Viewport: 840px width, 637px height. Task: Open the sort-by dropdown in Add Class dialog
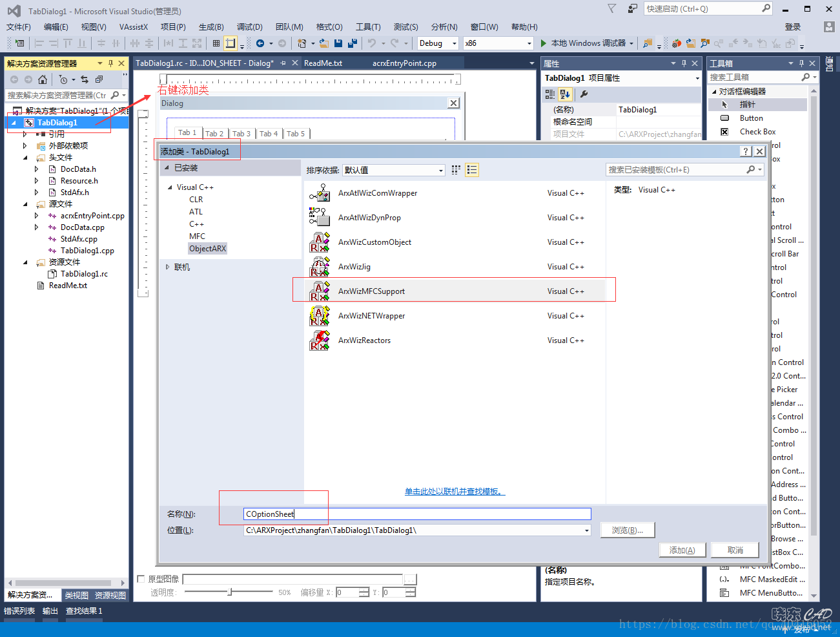click(394, 170)
